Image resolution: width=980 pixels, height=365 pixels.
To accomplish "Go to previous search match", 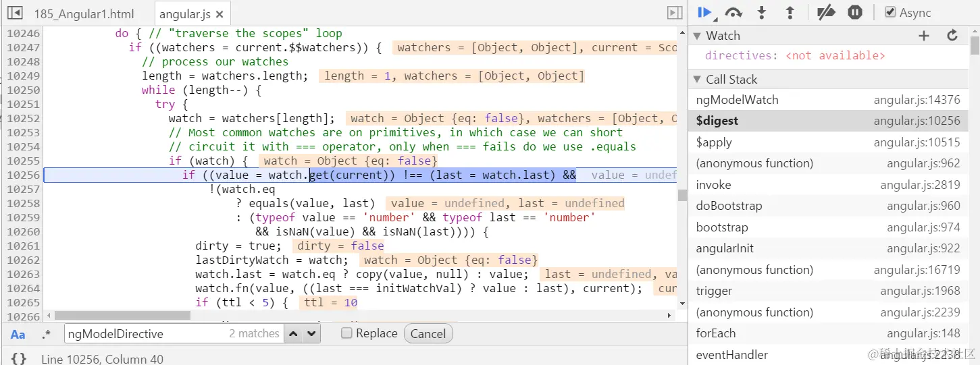I will (293, 333).
